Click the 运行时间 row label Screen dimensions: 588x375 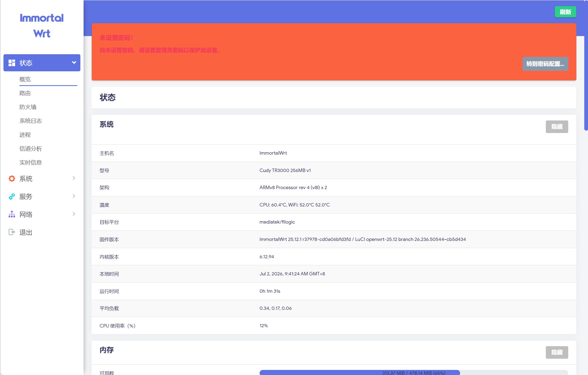point(109,291)
